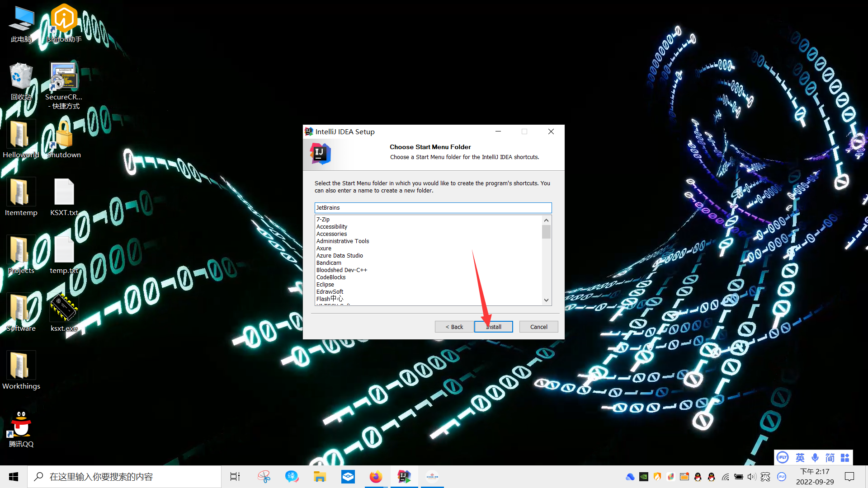Click the Back button
868x488 pixels.
pos(454,327)
